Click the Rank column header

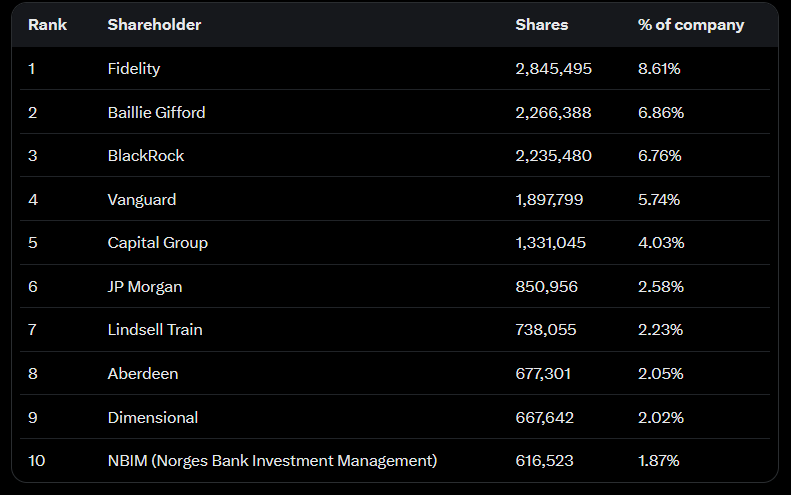47,25
